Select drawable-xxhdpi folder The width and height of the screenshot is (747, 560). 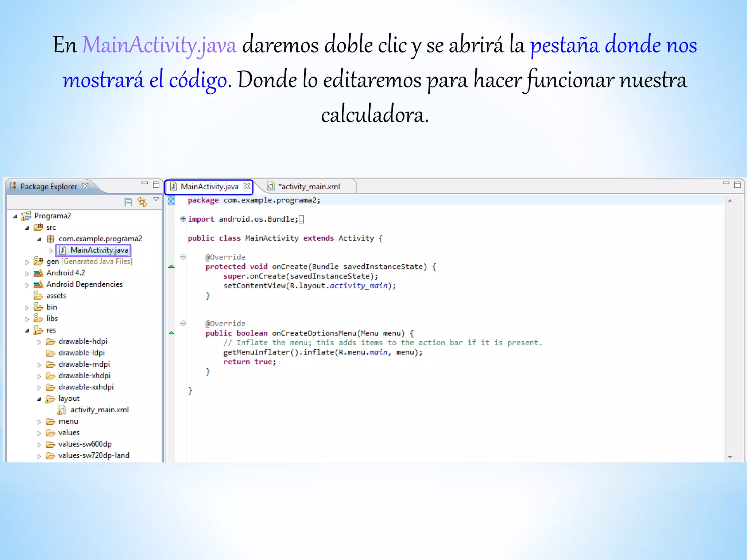click(x=80, y=387)
